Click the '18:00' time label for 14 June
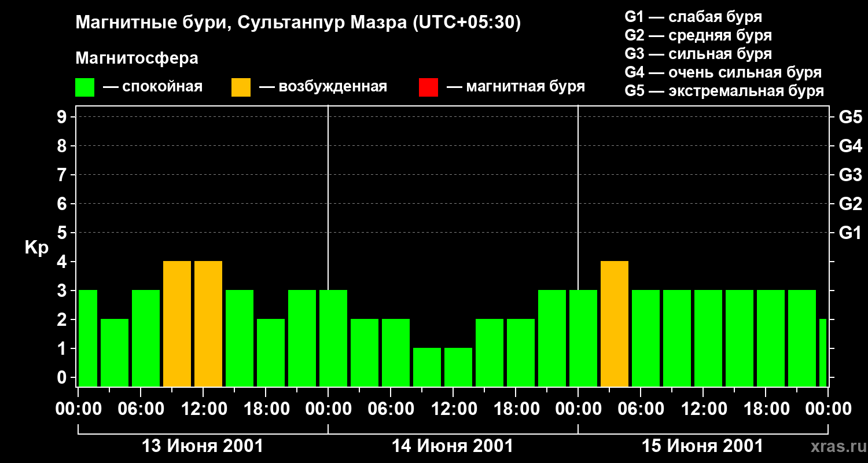This screenshot has width=868, height=463. [x=516, y=409]
